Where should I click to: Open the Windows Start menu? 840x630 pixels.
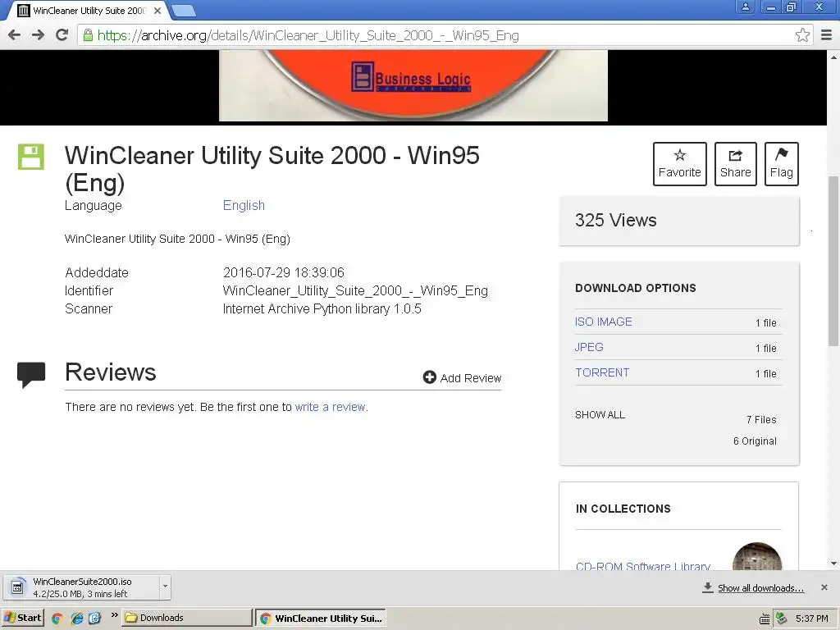(x=22, y=618)
